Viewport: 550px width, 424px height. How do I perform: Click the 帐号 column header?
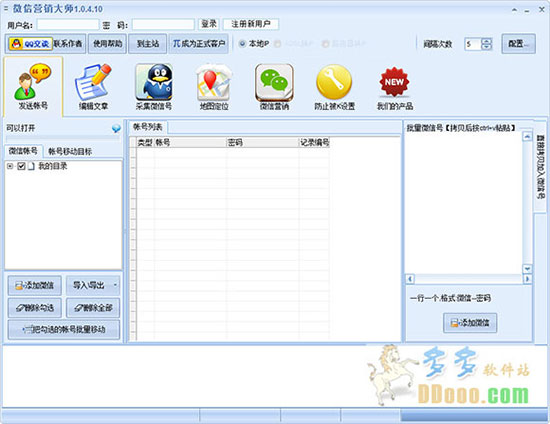click(x=190, y=142)
